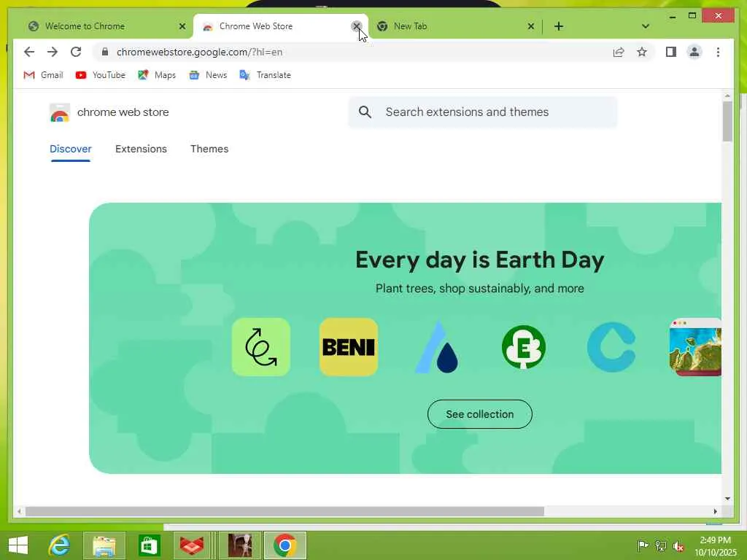Viewport: 747px width, 560px height.
Task: Open the BENI extension icon
Action: point(349,347)
